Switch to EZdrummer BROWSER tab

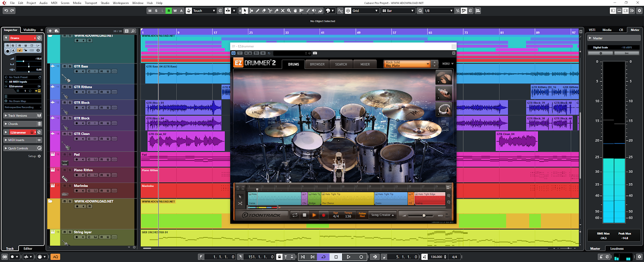tap(317, 64)
